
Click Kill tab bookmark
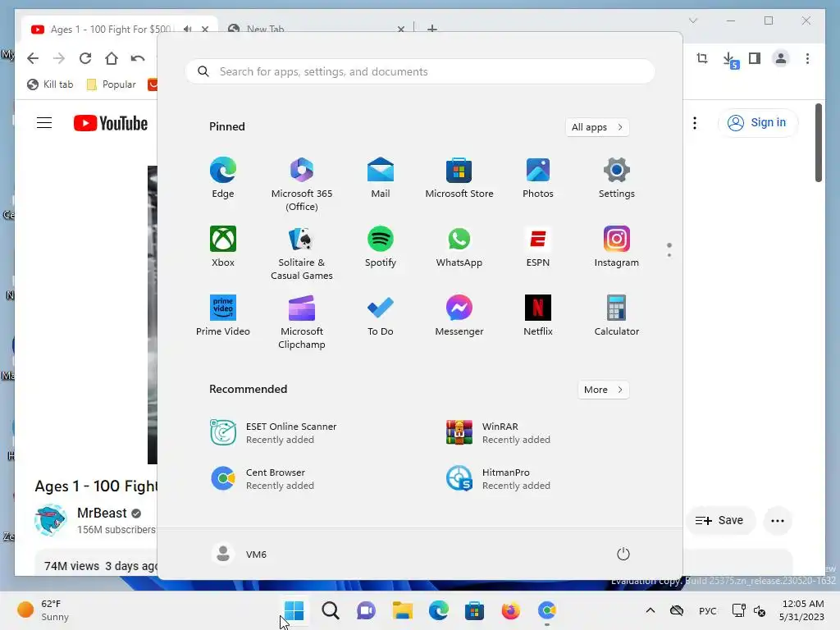click(50, 84)
